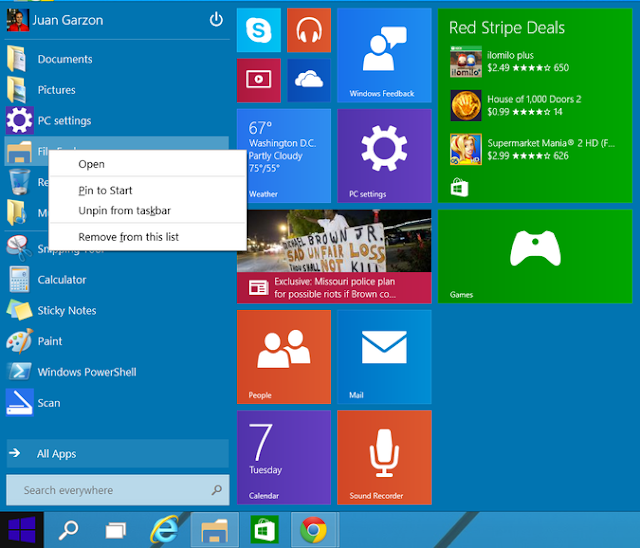Viewport: 640px width, 548px height.
Task: Open the Windows Feedback tile
Action: point(384,55)
